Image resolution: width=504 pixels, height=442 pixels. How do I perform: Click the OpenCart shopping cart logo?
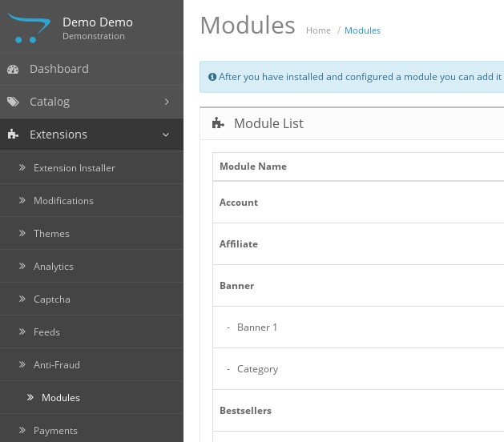(x=29, y=28)
